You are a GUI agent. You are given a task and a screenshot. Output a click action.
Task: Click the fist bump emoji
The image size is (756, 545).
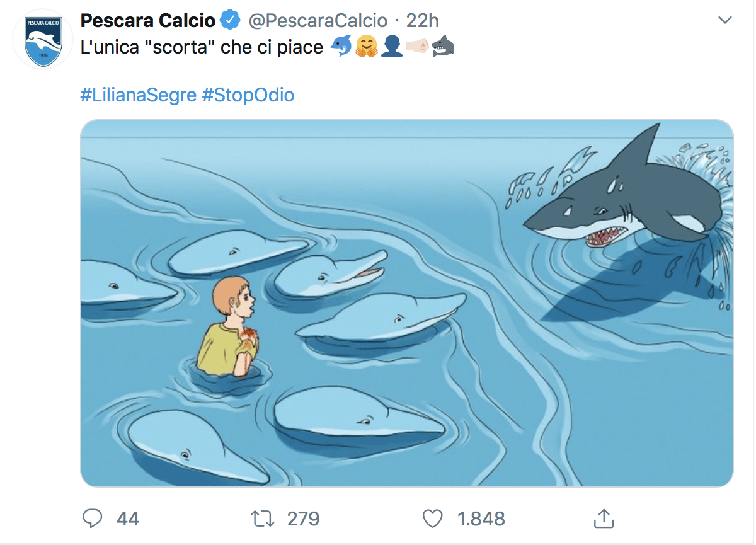[x=417, y=48]
